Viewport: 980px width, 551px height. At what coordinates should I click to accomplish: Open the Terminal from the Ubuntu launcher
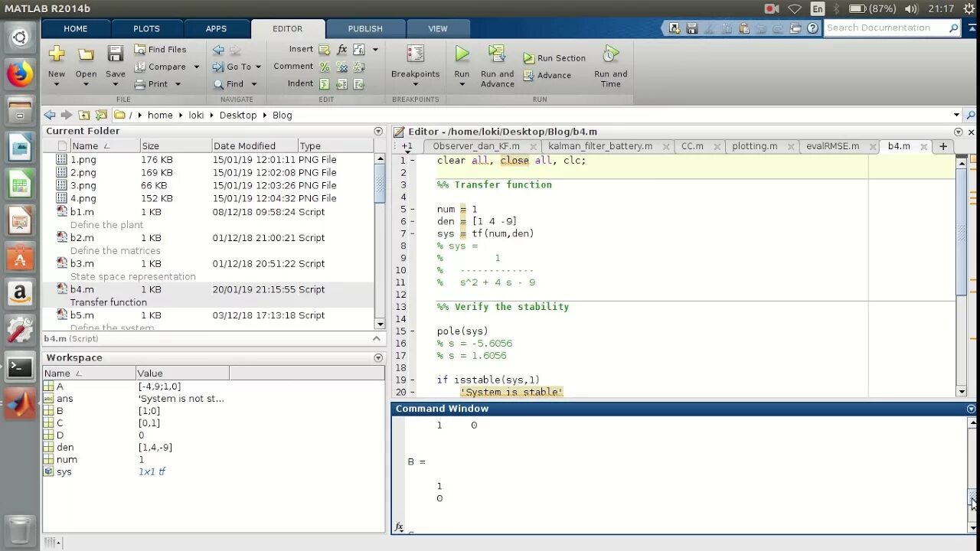(20, 367)
